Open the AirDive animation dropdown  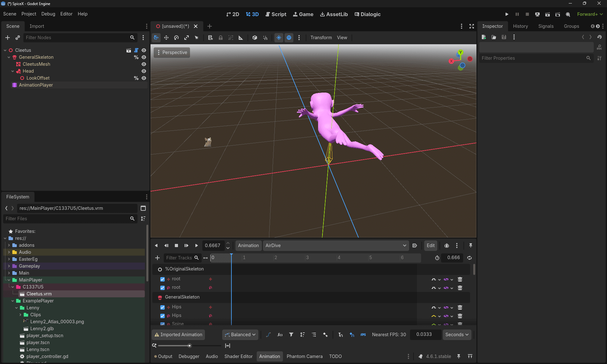coord(336,246)
